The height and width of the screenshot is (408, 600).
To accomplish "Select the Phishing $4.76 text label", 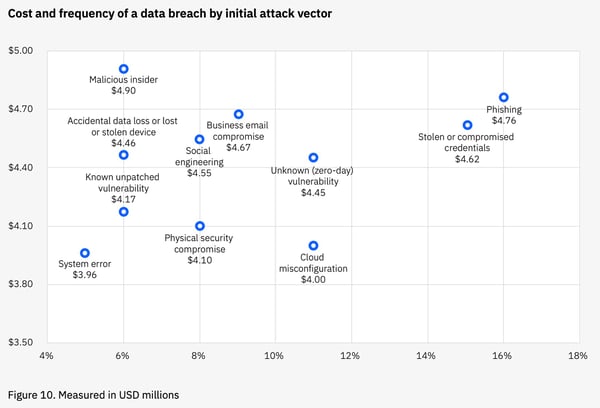I will tap(504, 116).
